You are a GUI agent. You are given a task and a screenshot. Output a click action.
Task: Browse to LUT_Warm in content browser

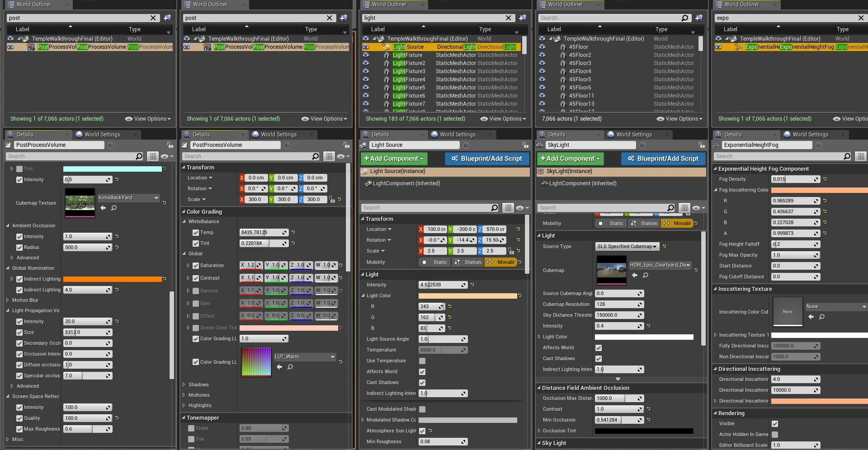coord(290,367)
